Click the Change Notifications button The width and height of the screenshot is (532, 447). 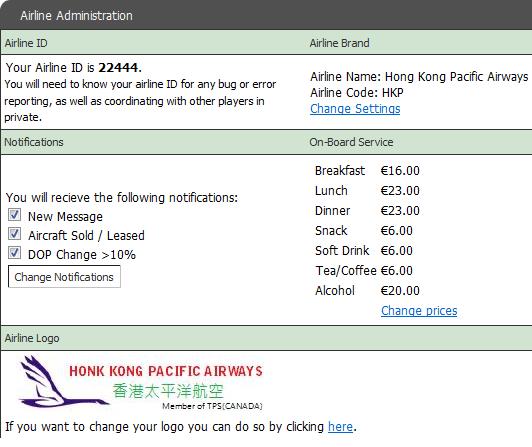(x=64, y=277)
